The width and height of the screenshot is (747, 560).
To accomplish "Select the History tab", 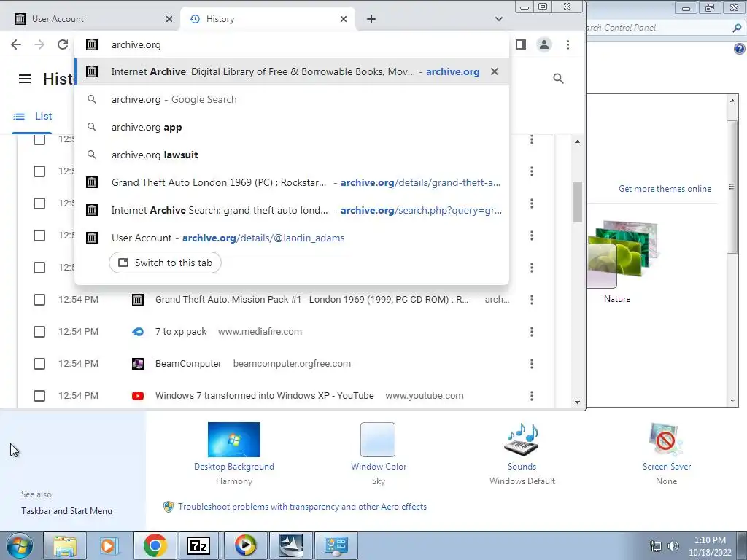I will coord(267,19).
